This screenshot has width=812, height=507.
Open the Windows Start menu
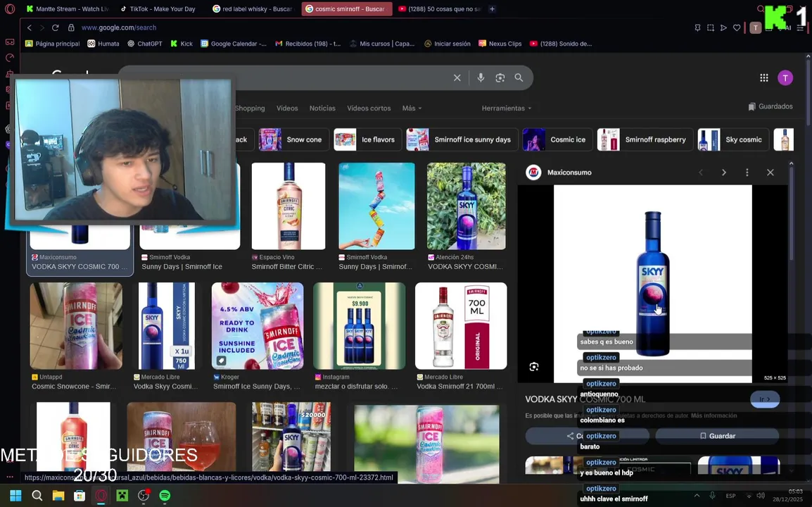(15, 496)
